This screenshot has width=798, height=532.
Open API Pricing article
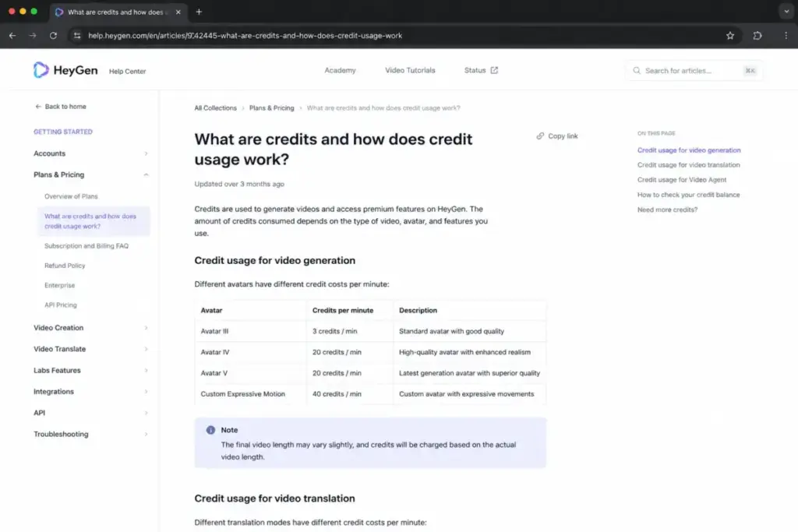pos(61,305)
